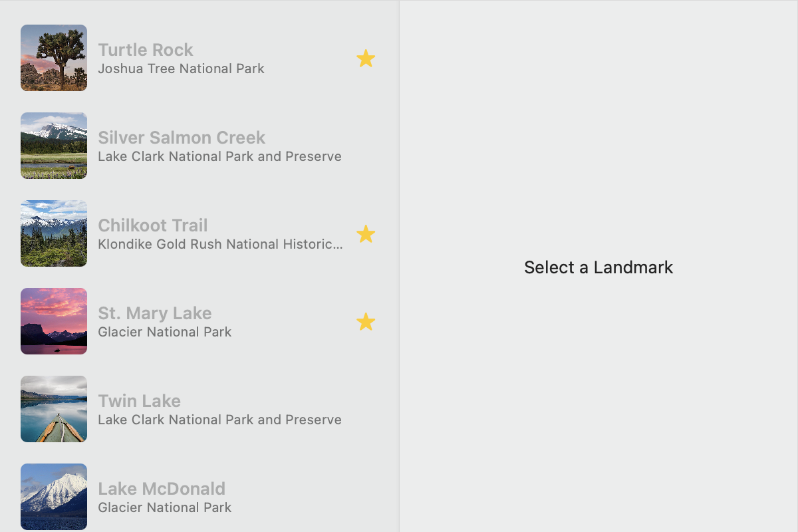Click the Select a Landmark placeholder text
Screen dimensions: 798x532
tap(598, 267)
